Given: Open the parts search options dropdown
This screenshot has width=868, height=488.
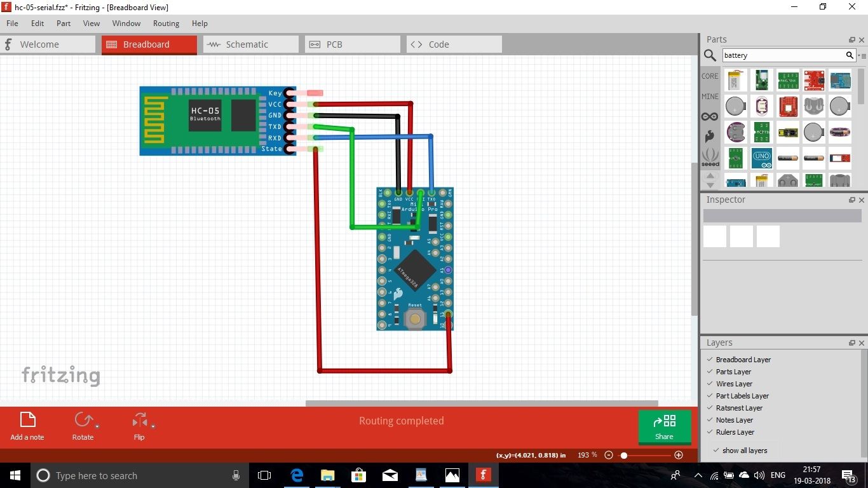Looking at the screenshot, I should (x=862, y=55).
